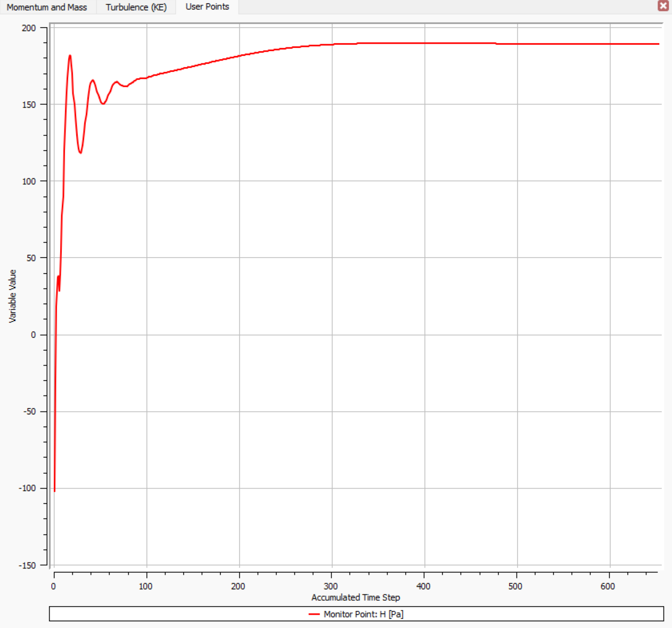Click the 150 tick label on vertical axis
The image size is (672, 628).
(29, 105)
